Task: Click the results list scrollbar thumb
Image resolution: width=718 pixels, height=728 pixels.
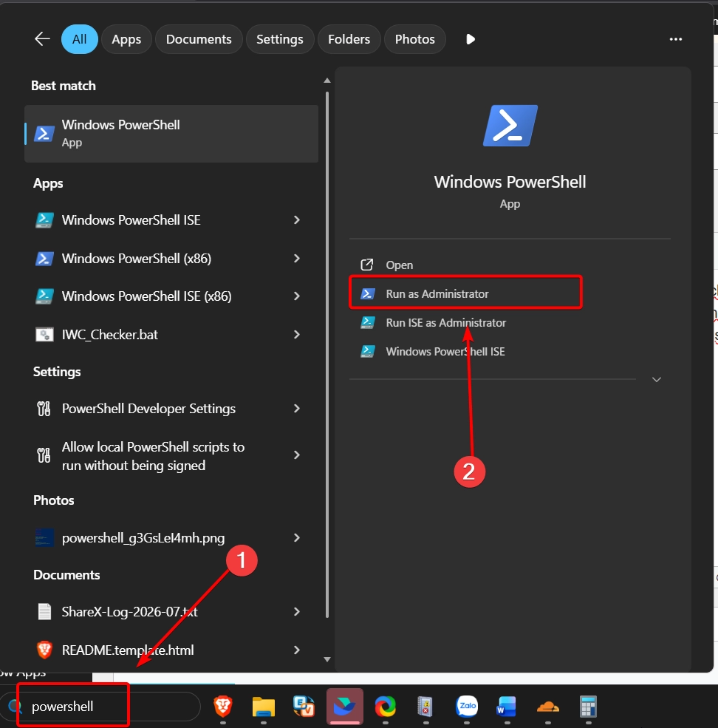Action: pos(327,355)
